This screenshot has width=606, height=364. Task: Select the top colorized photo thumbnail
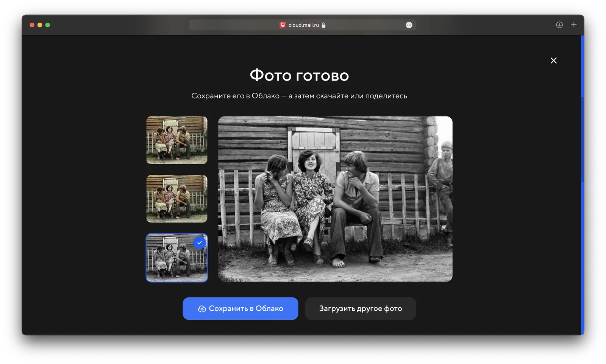point(177,140)
